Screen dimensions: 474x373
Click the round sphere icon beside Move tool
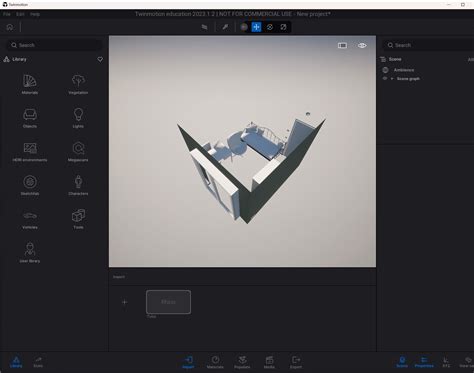coord(244,27)
